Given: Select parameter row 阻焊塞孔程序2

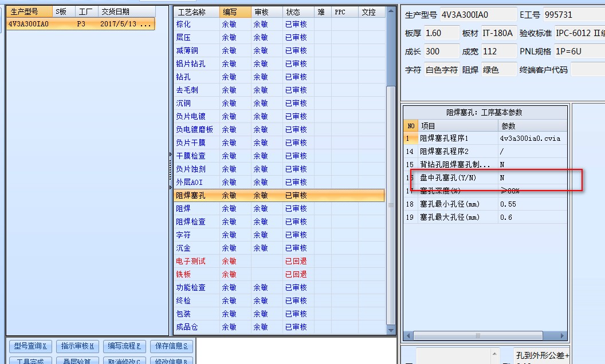Looking at the screenshot, I should click(485, 151).
